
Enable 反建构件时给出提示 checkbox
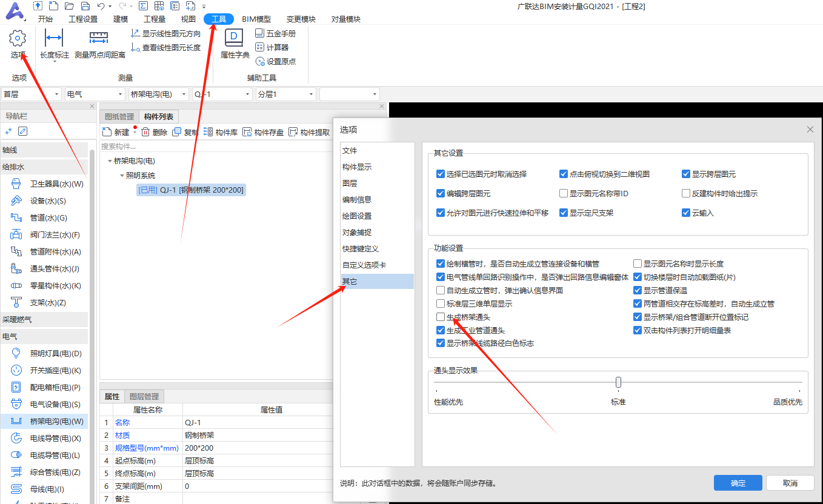tap(686, 194)
